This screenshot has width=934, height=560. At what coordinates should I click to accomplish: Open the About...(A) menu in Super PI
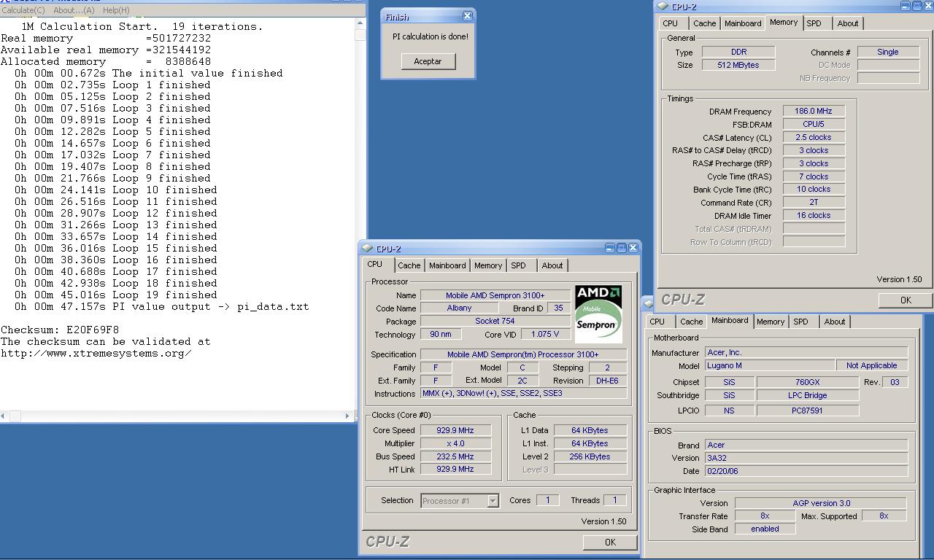74,10
